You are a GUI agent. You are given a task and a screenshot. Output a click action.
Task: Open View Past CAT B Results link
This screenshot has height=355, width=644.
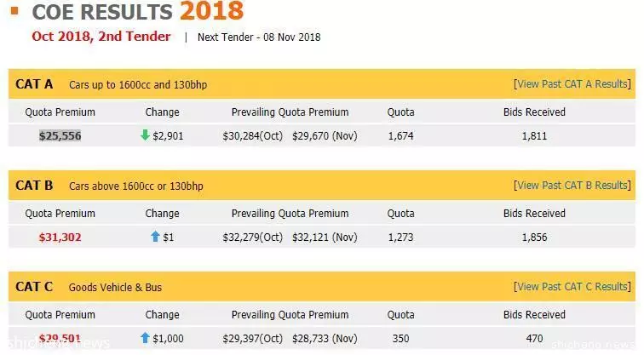572,186
